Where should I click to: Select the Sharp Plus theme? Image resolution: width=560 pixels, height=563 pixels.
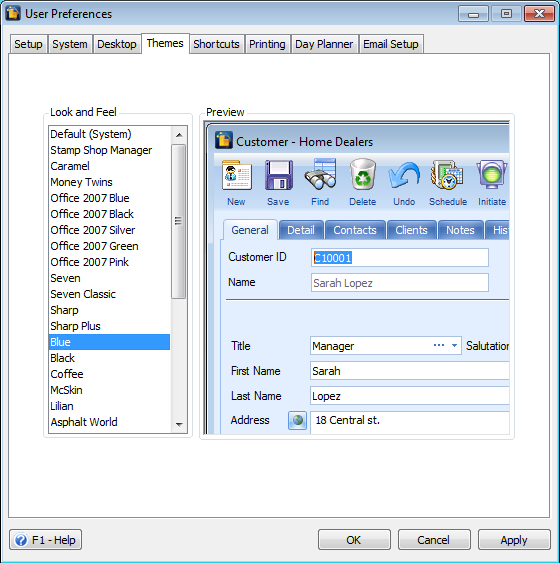coord(109,326)
